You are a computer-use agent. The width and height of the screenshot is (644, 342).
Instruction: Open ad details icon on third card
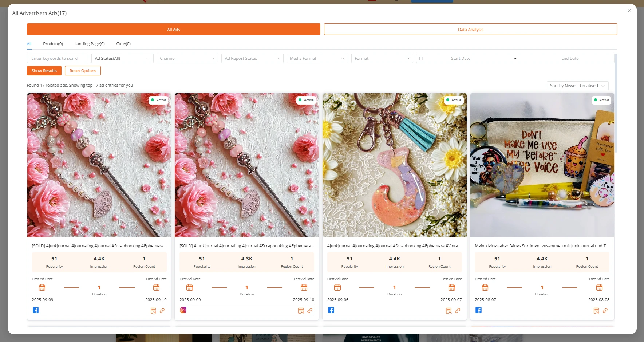(449, 311)
